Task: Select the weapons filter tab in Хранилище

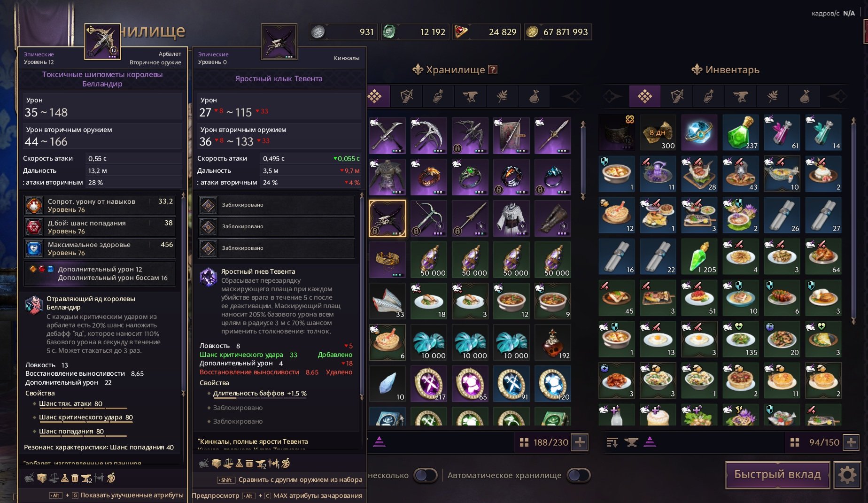Action: [406, 97]
